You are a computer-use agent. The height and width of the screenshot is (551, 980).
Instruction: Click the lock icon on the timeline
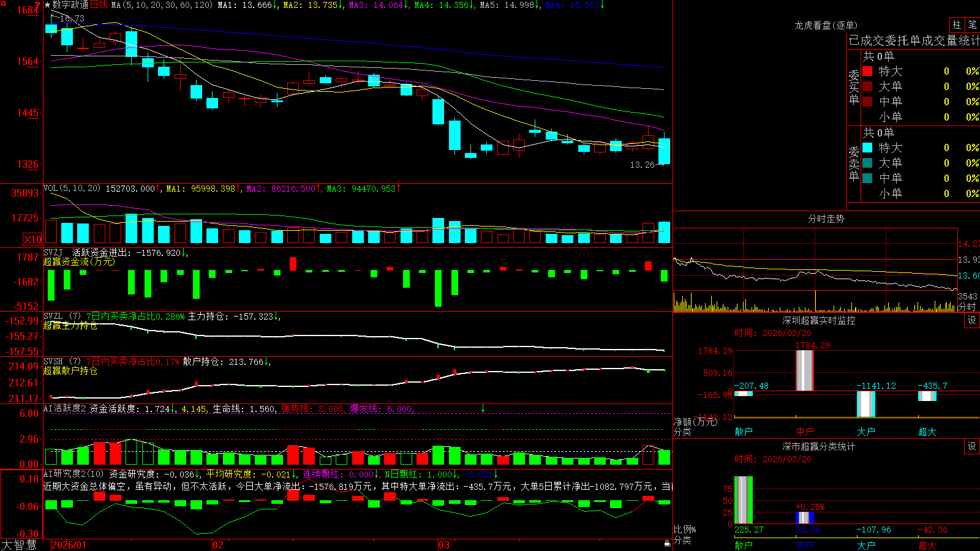click(x=668, y=543)
